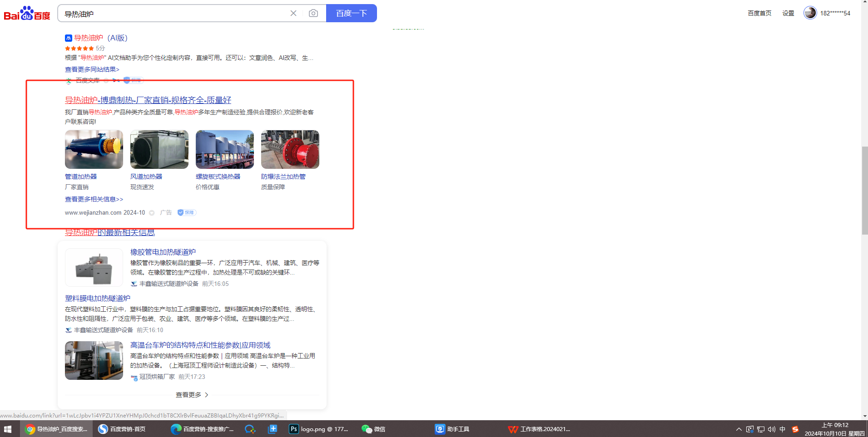This screenshot has height=437, width=868.
Task: Open the volume control tray icon
Action: click(772, 429)
